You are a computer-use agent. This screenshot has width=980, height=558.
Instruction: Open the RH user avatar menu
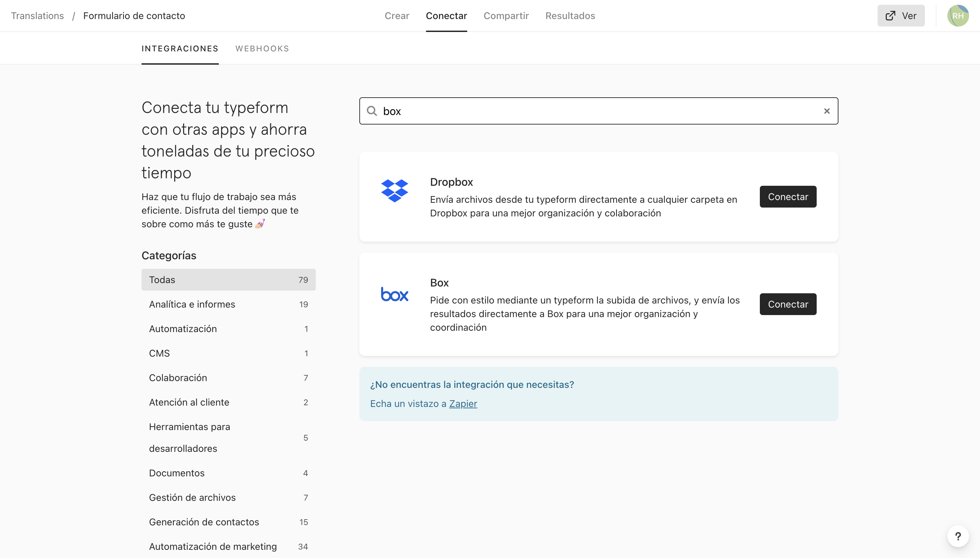(958, 16)
